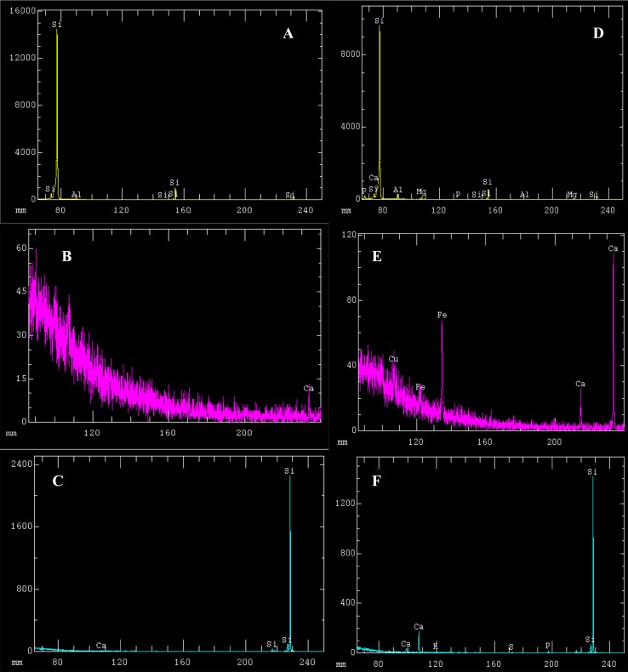The image size is (628, 672).
Task: Click the tall cyan Si peak in panel C
Action: click(x=290, y=564)
